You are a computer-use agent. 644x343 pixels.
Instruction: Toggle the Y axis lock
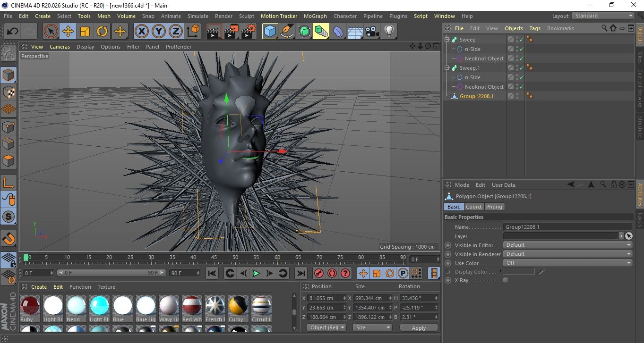coord(159,32)
